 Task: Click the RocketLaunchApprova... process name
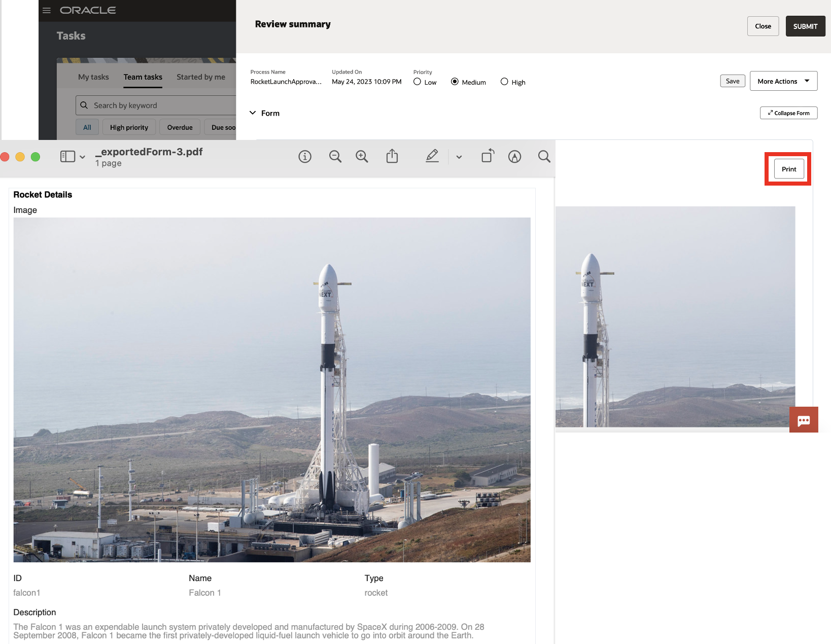click(x=286, y=82)
